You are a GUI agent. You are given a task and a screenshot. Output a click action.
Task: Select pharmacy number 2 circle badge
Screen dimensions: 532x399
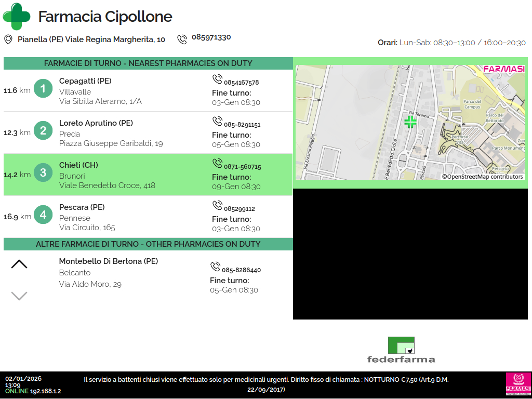coord(43,131)
